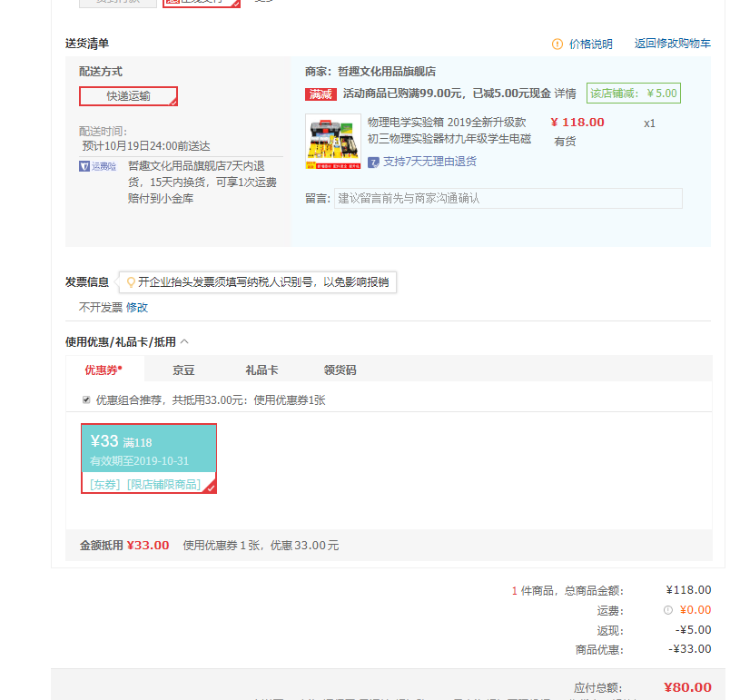The width and height of the screenshot is (730, 700).
Task: Switch to the 优惠券 tab
Action: pos(105,370)
